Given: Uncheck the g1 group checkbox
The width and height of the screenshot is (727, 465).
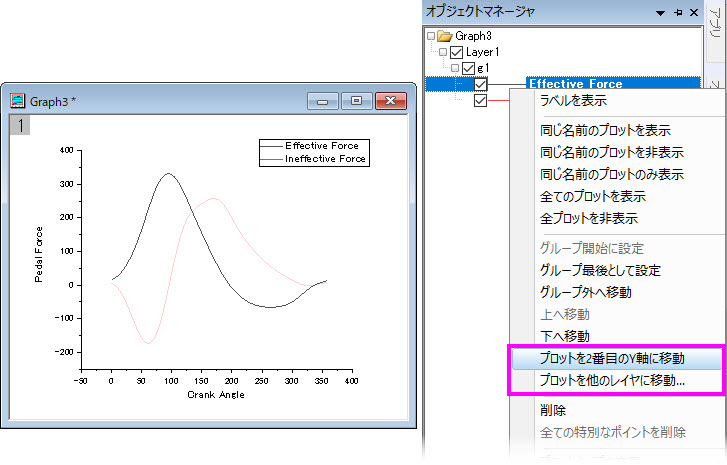Looking at the screenshot, I should click(469, 68).
